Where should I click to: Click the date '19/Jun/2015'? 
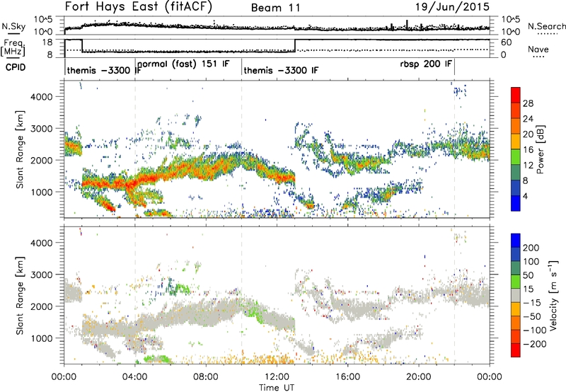point(452,7)
